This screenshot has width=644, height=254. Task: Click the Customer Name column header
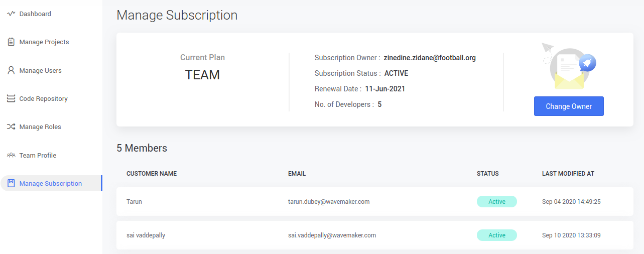(x=152, y=174)
